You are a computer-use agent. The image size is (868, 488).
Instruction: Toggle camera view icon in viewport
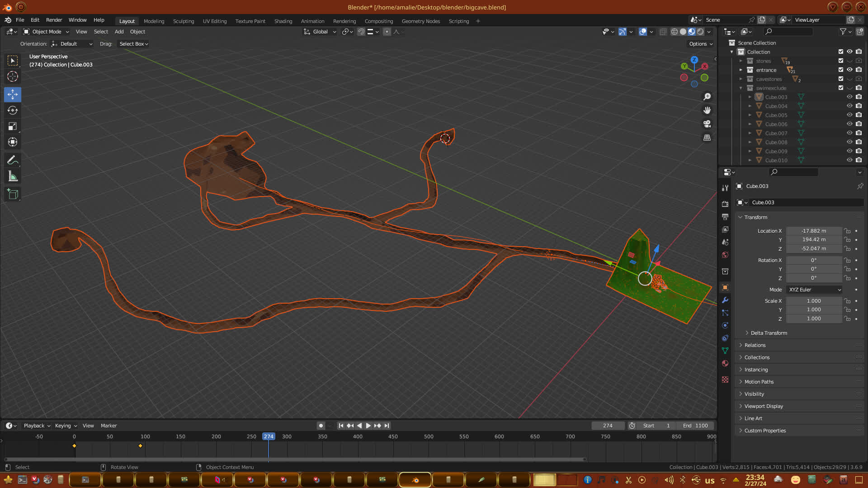coord(707,124)
